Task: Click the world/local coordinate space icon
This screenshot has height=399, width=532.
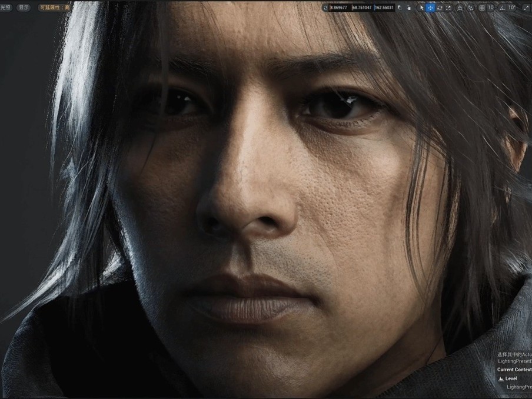Action: click(x=460, y=8)
